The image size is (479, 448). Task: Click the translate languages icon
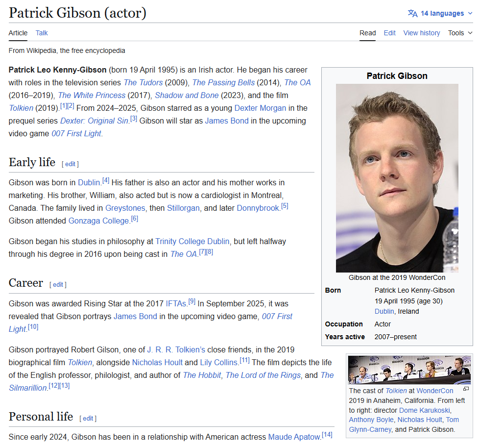(x=413, y=13)
